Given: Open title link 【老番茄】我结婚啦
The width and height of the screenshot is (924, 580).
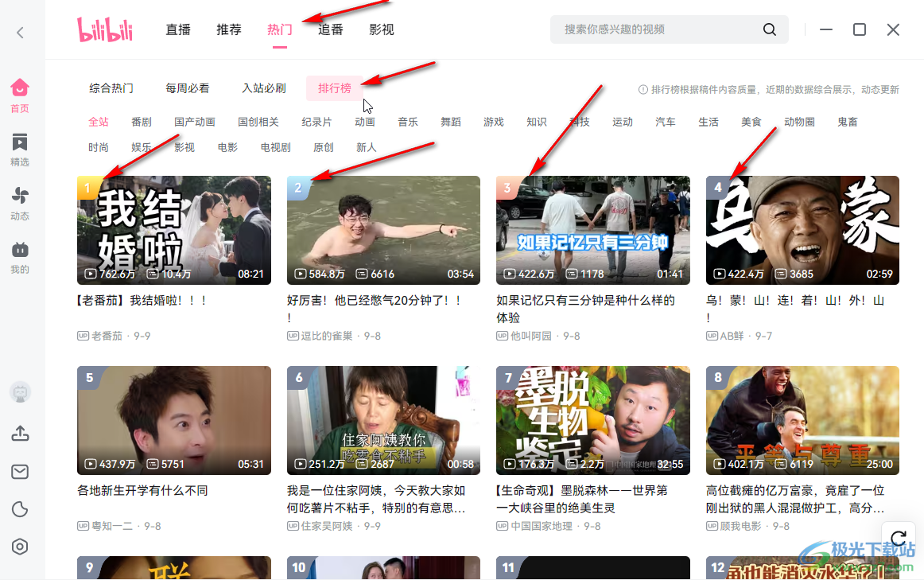Looking at the screenshot, I should [x=142, y=301].
